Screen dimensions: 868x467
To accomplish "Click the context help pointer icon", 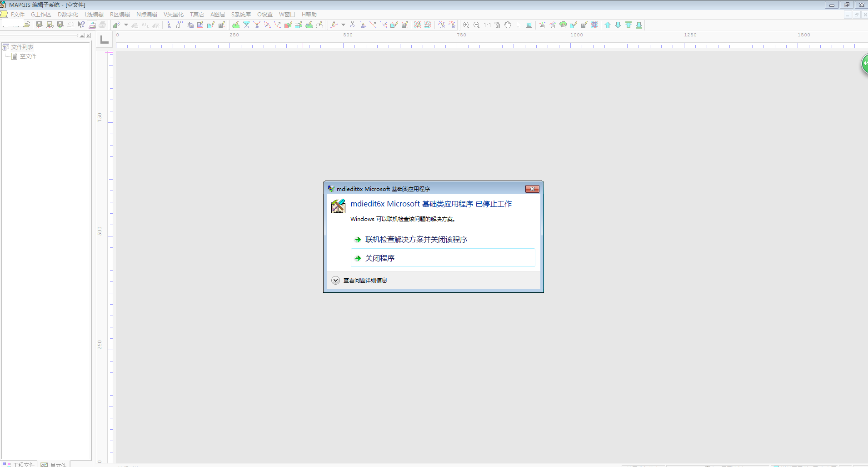I will [81, 25].
